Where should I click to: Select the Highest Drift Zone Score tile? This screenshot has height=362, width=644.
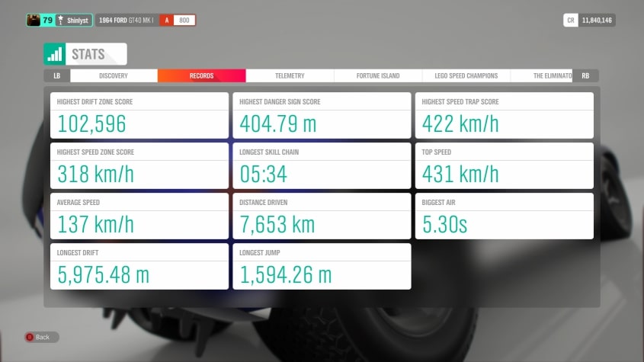pos(139,116)
